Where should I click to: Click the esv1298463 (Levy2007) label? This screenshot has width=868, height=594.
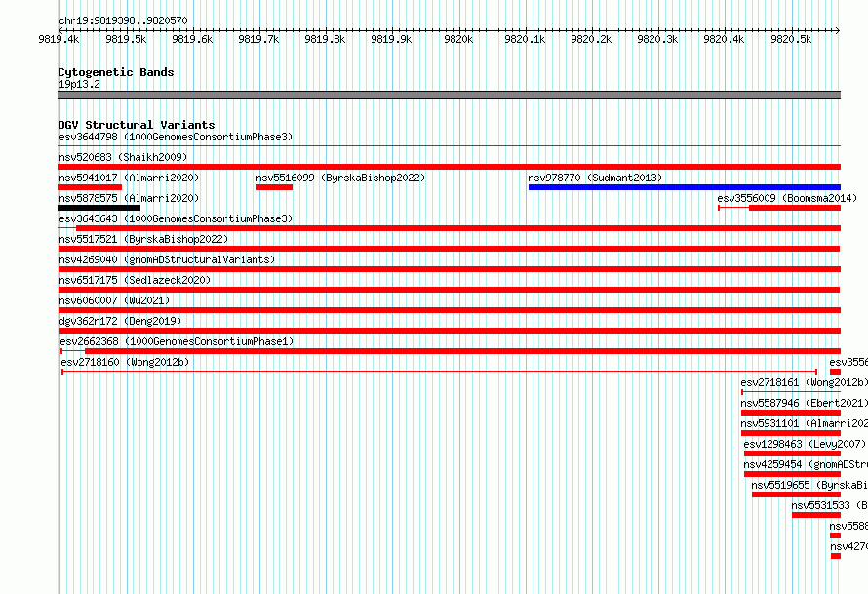coord(805,444)
